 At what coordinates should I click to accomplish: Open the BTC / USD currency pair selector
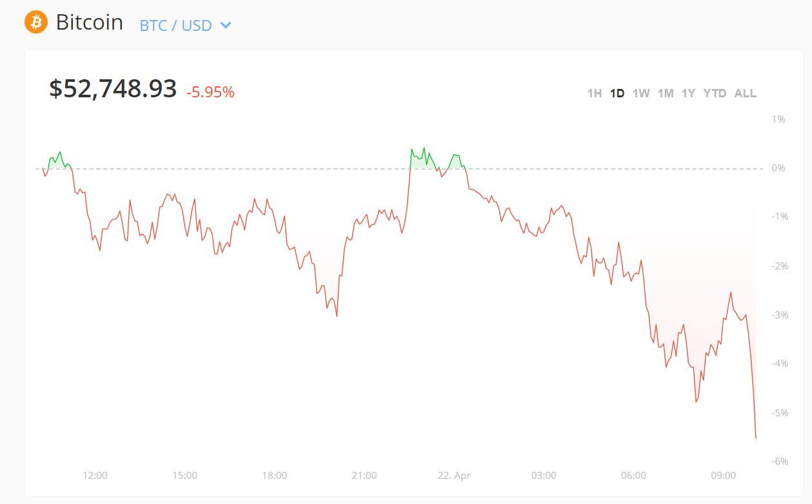click(x=176, y=26)
